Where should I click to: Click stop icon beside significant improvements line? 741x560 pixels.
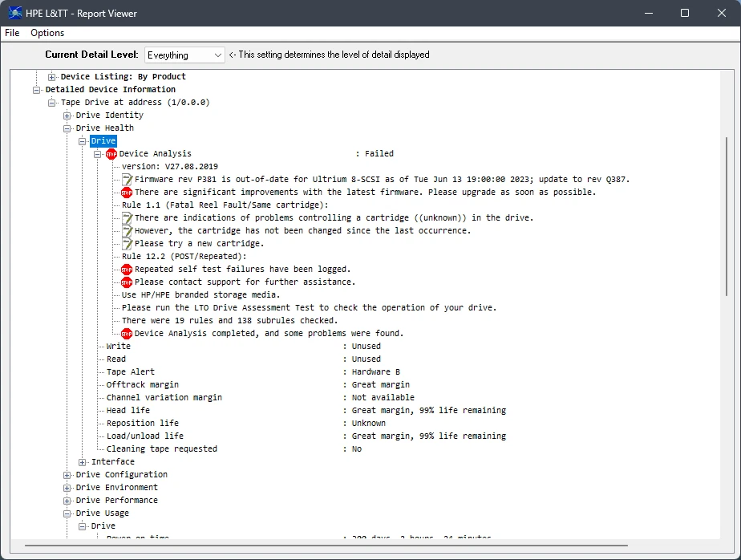pyautogui.click(x=127, y=192)
